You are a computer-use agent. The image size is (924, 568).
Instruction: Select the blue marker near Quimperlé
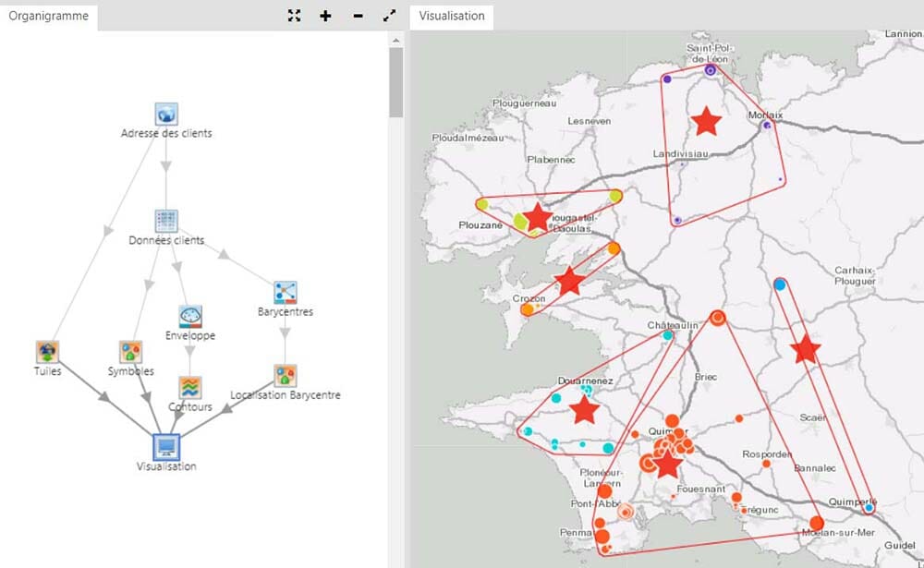(869, 507)
